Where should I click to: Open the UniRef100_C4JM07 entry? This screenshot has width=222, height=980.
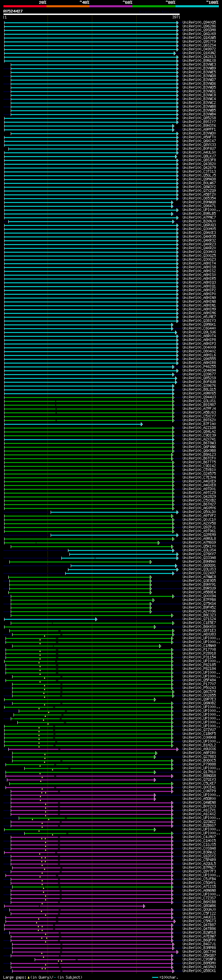click(x=199, y=836)
